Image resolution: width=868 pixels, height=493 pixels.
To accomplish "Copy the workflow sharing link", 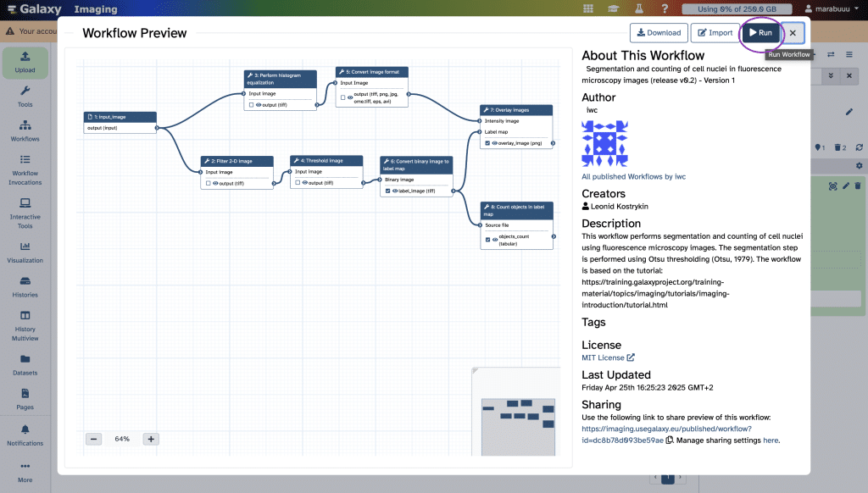I will tap(670, 440).
